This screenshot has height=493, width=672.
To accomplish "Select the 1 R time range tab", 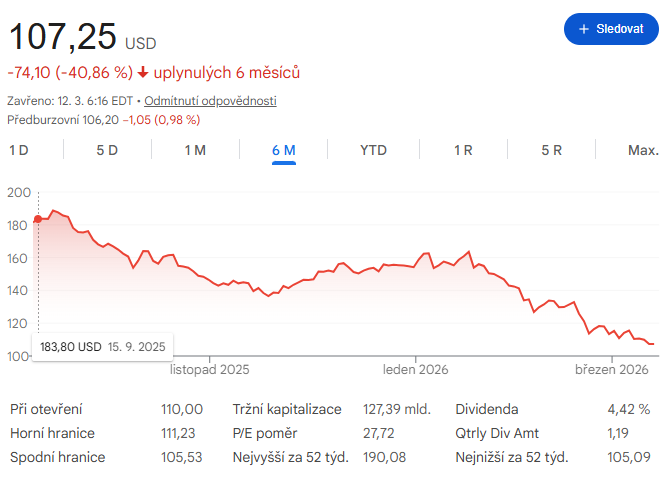I will click(x=463, y=150).
